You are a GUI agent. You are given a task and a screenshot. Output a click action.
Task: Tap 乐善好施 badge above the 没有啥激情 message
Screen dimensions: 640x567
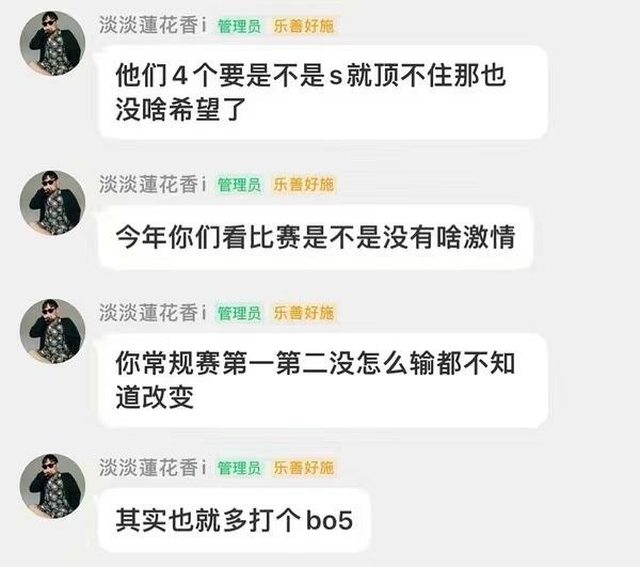304,185
